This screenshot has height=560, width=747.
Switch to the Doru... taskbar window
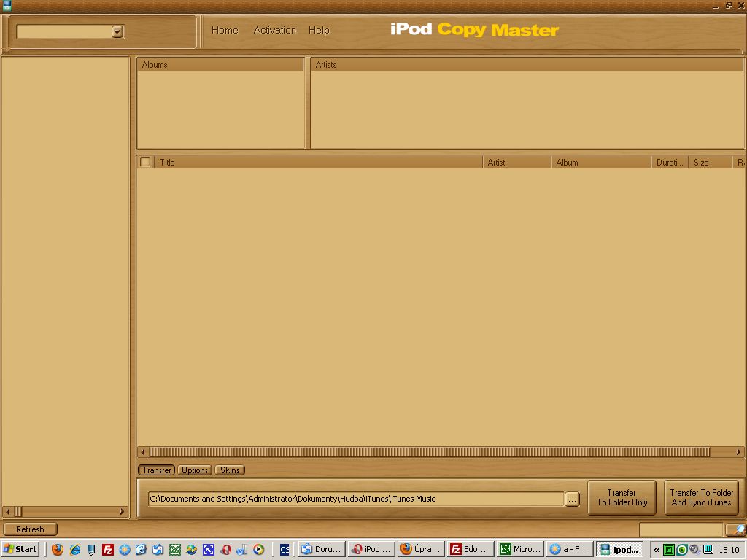click(321, 549)
